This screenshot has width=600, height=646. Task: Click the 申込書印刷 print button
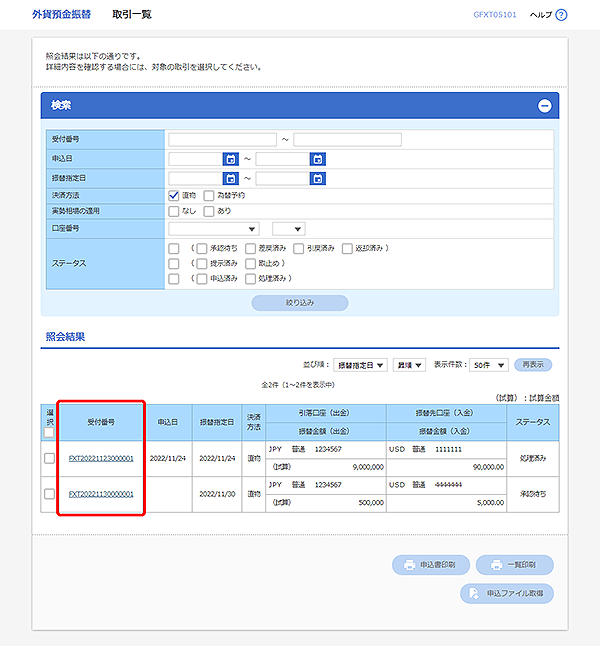(431, 565)
